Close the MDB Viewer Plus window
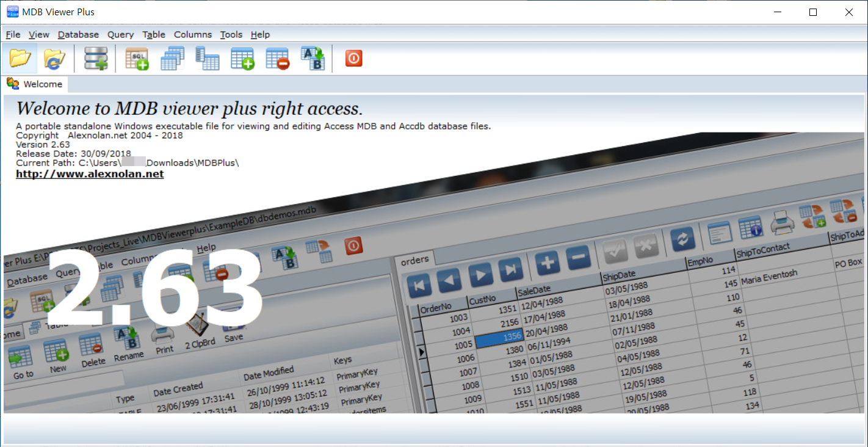This screenshot has height=447, width=868. (x=849, y=12)
